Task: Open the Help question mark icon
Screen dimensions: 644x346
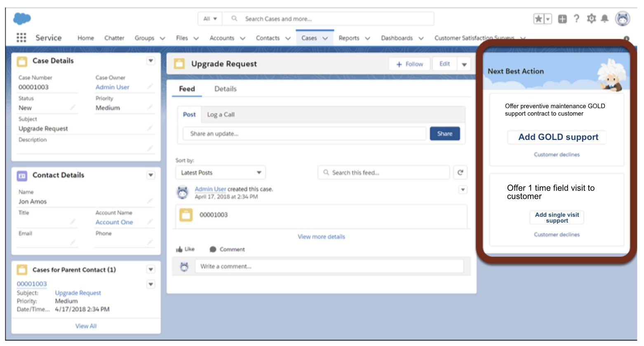Action: point(576,19)
